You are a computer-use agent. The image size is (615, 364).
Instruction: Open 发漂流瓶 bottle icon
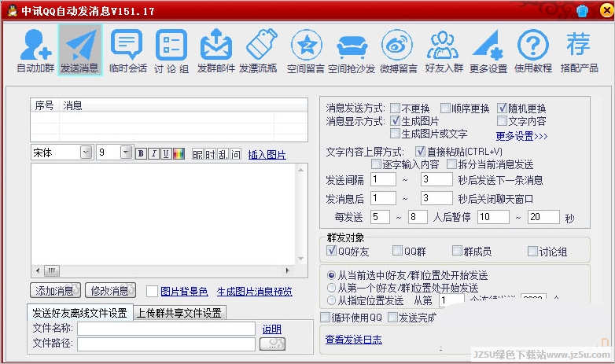click(x=259, y=50)
